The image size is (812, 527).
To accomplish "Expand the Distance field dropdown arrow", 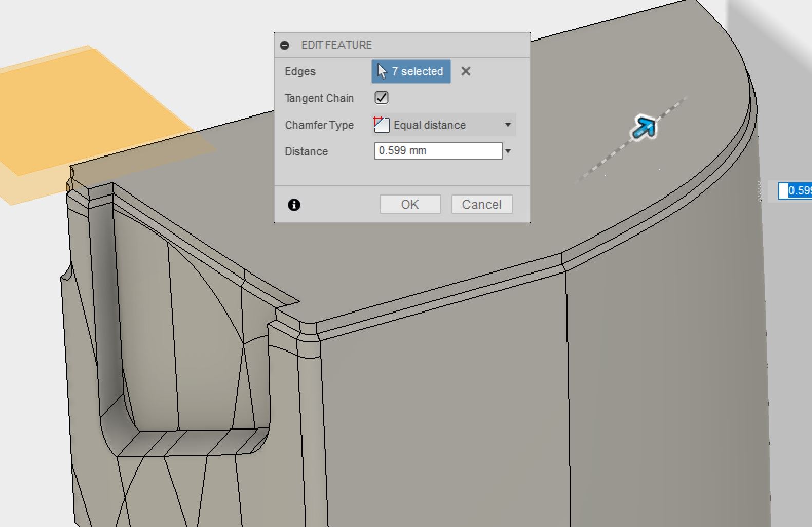I will 508,151.
